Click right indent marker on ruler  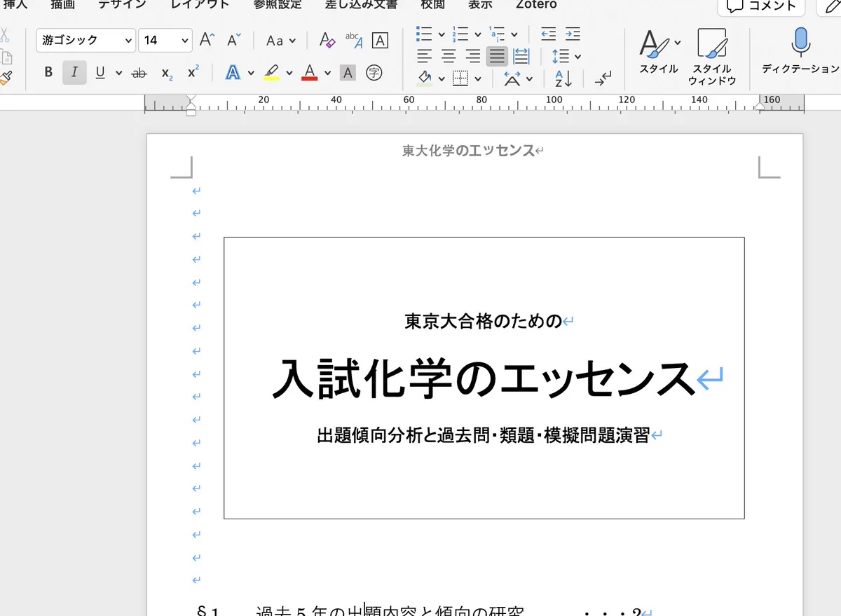[x=760, y=105]
